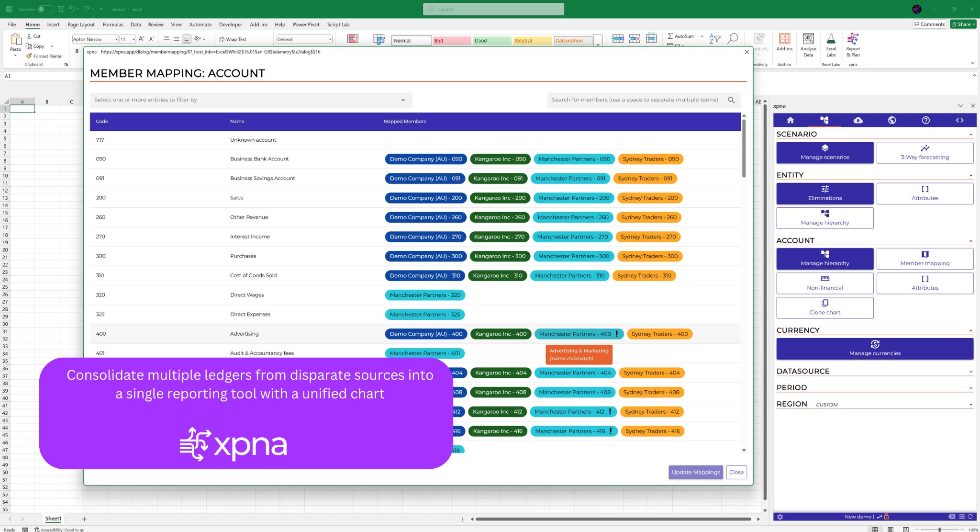980x532 pixels.
Task: Click the cloud download icon in the xpna pane
Action: 858,120
